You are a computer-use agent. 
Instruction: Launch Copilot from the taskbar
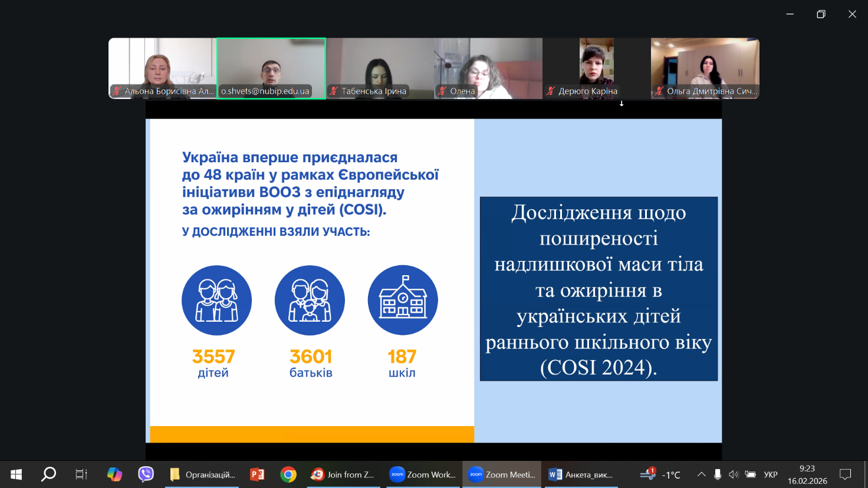[x=114, y=474]
